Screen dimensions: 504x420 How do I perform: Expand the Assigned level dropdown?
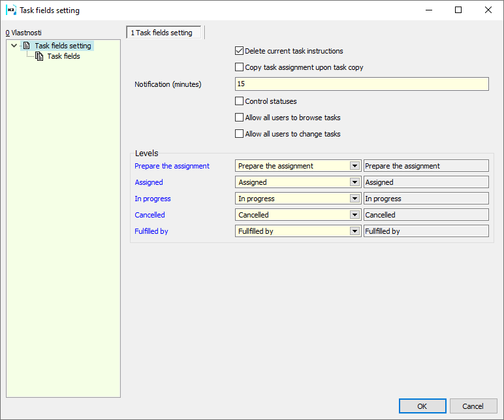coord(354,182)
